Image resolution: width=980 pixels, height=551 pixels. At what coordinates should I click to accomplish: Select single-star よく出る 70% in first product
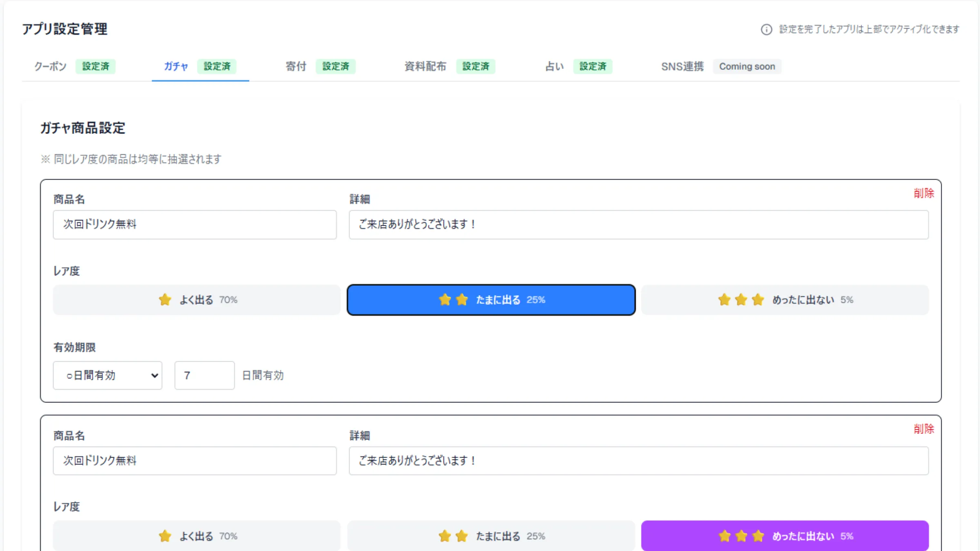196,300
